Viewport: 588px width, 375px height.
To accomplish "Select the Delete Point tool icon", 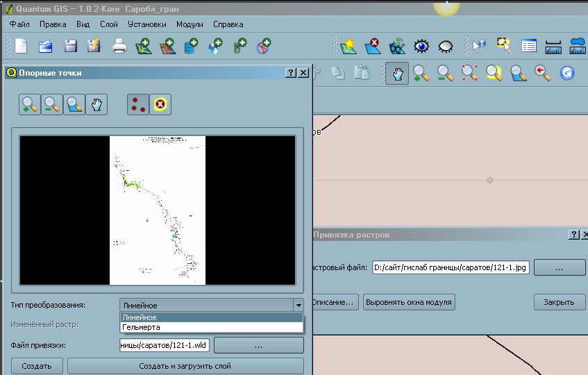I will [x=160, y=104].
